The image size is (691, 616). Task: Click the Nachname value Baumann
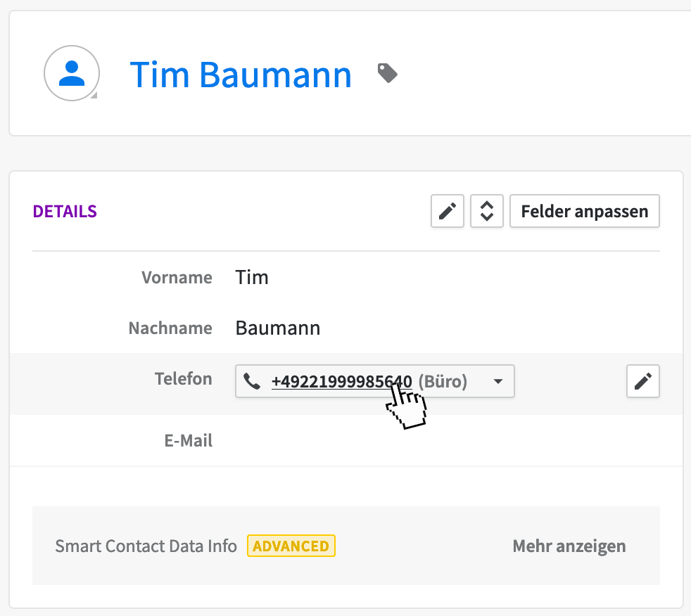277,328
